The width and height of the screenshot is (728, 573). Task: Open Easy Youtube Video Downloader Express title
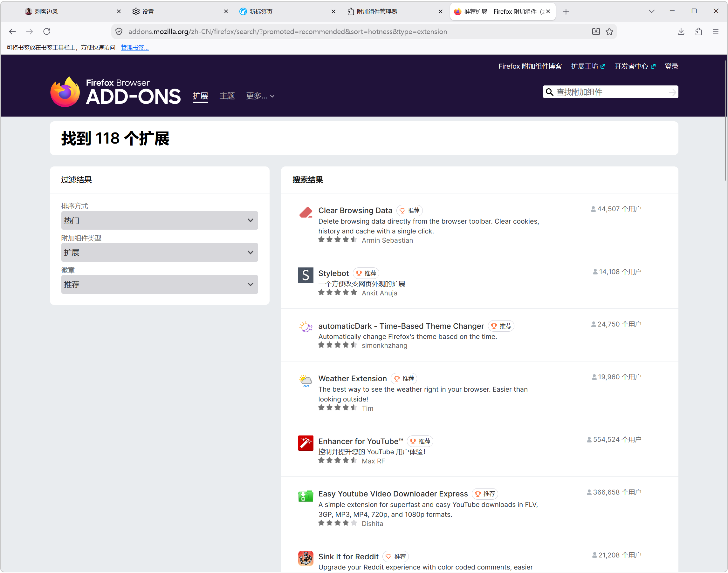point(393,494)
